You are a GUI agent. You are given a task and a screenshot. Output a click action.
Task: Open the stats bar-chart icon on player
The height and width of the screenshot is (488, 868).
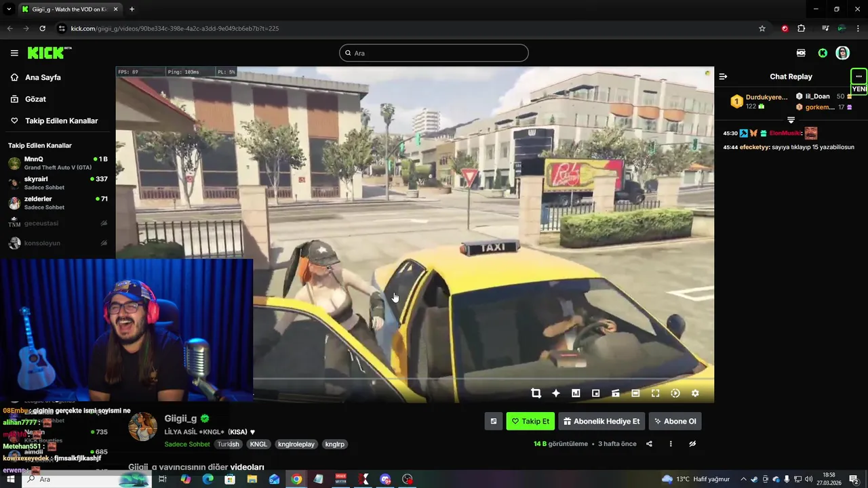pyautogui.click(x=576, y=393)
